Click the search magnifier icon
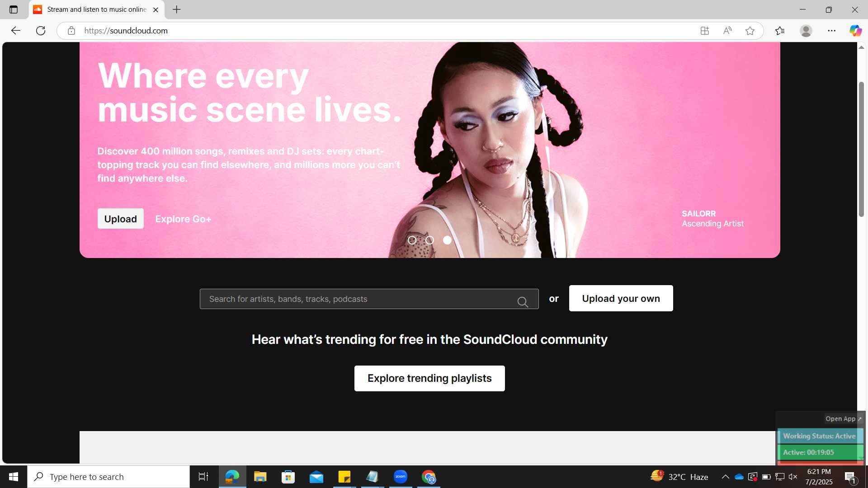Screen dimensions: 868x488 [x=523, y=302]
